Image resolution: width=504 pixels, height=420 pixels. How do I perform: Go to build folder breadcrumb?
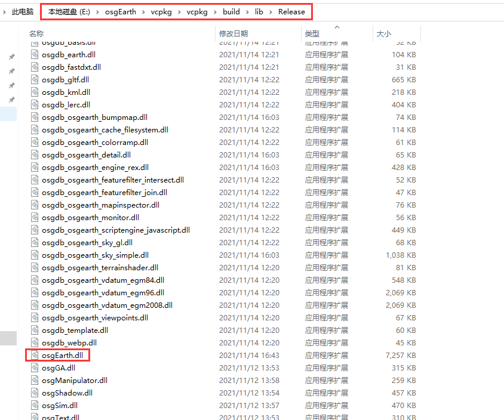click(x=231, y=12)
